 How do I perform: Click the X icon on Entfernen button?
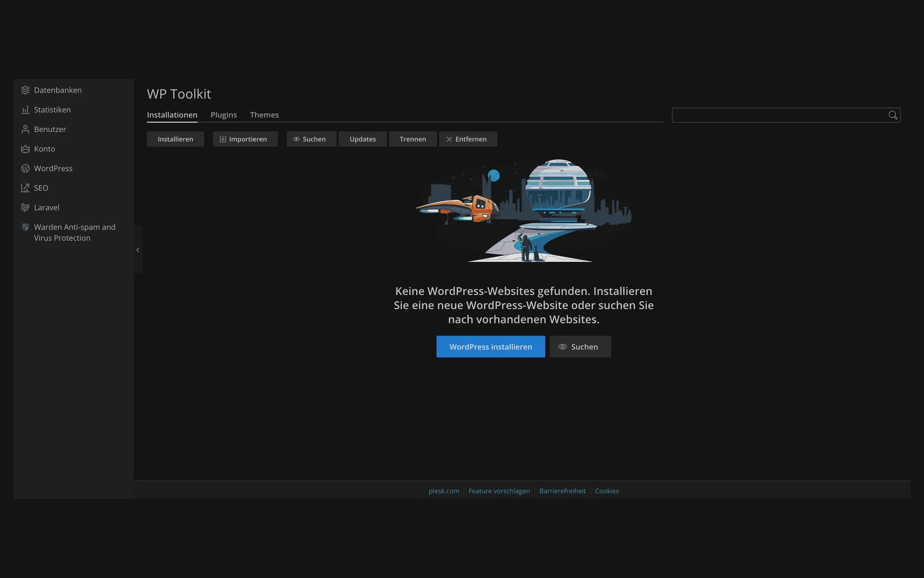pyautogui.click(x=449, y=139)
